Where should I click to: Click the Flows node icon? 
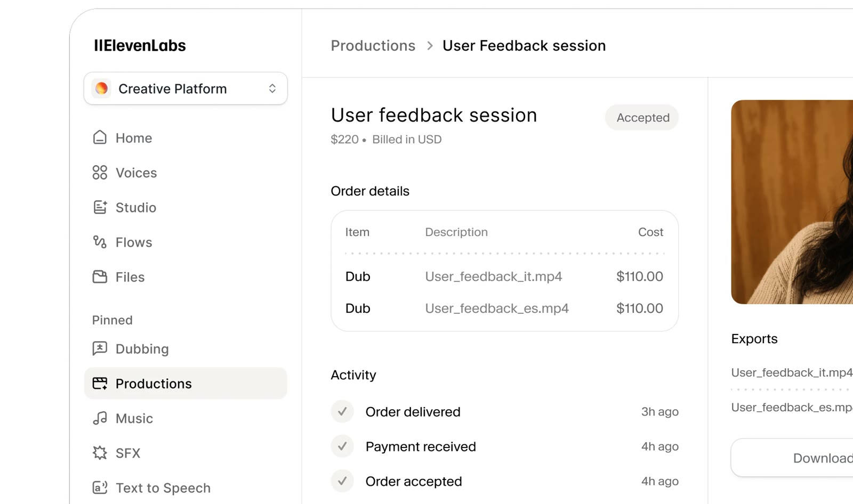coord(100,242)
